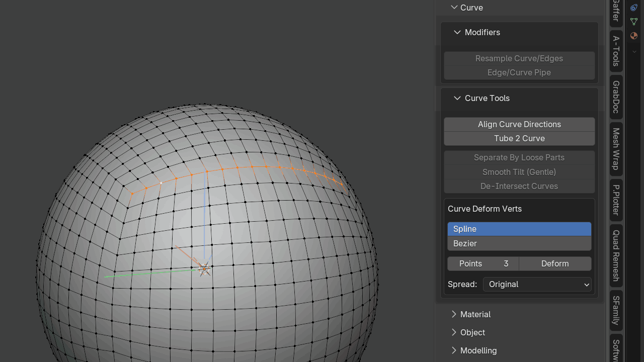This screenshot has width=644, height=362.
Task: Switch to the Gaffer sidebar tab
Action: pyautogui.click(x=616, y=12)
